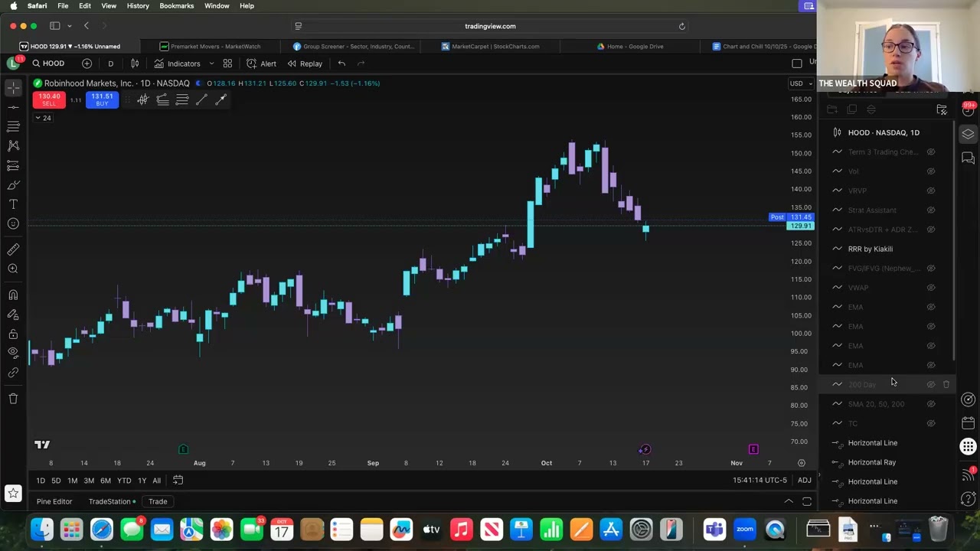Screen dimensions: 980x551
Task: Set range to 3M
Action: point(89,481)
